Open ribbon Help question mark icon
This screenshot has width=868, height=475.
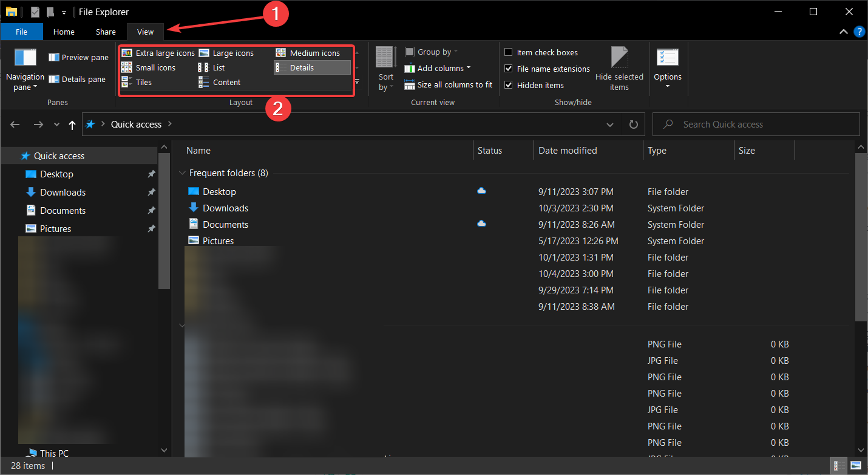point(859,32)
